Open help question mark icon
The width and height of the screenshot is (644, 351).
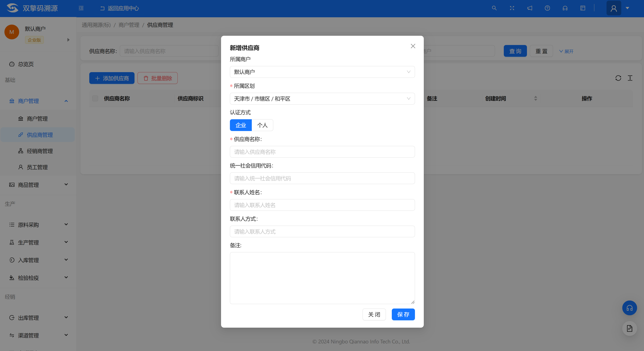click(x=547, y=8)
